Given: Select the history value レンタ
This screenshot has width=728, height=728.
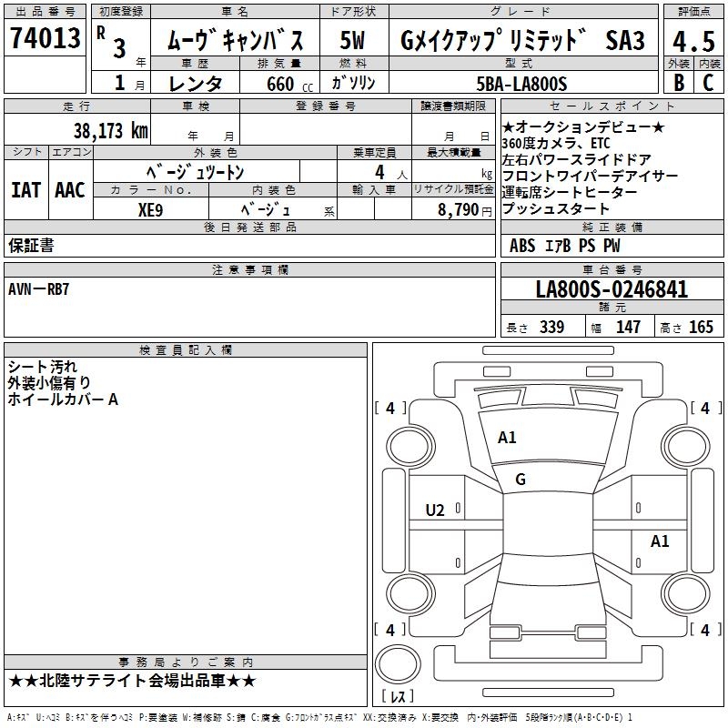Looking at the screenshot, I should (x=195, y=84).
